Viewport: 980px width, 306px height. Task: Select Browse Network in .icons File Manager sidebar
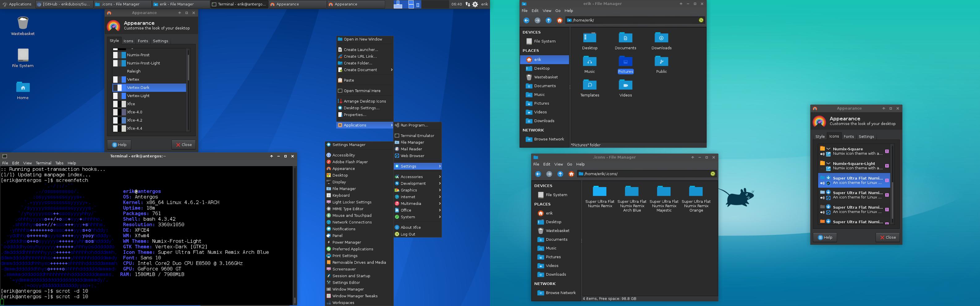pyautogui.click(x=556, y=293)
